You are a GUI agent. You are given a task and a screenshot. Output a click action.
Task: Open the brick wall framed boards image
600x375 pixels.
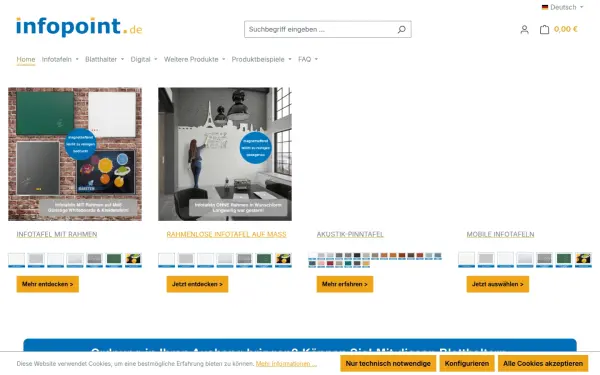pyautogui.click(x=75, y=154)
